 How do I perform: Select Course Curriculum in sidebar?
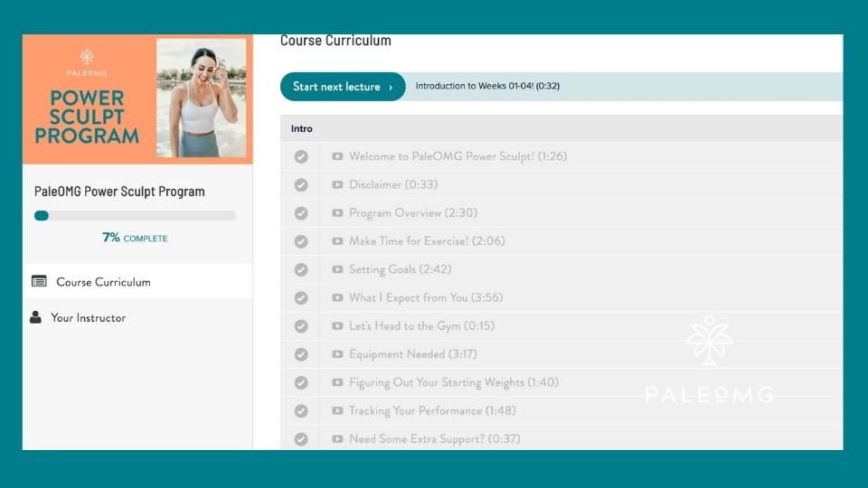137,282
